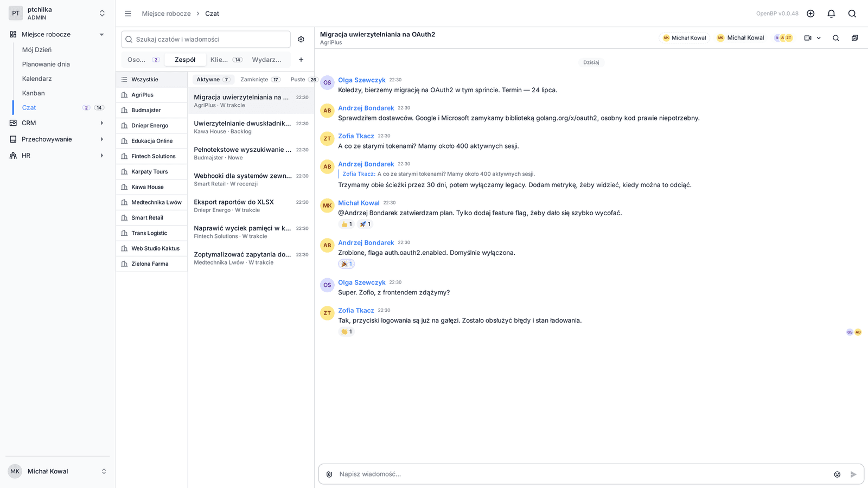Image resolution: width=868 pixels, height=488 pixels.
Task: Open Andrzej Bondarek's profile from his first message
Action: (366, 108)
